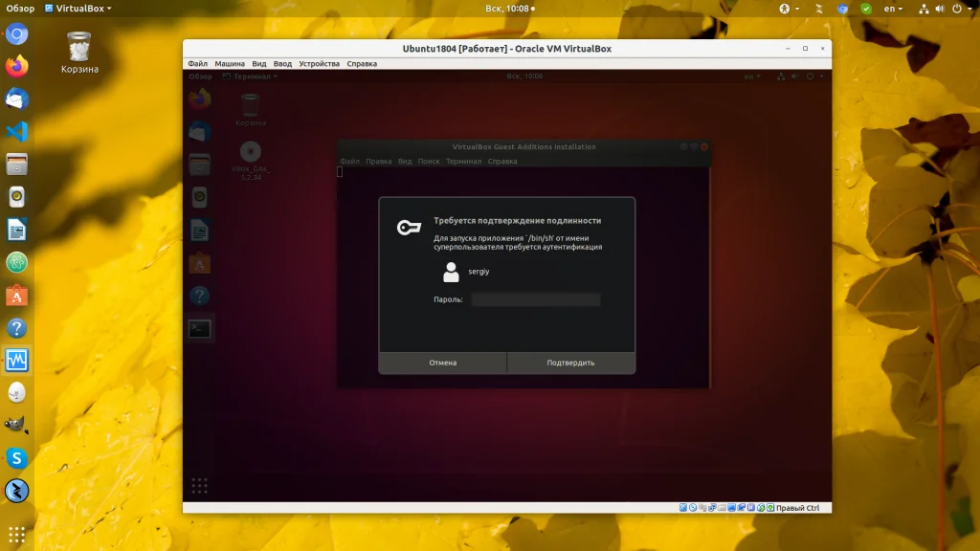Click the lightning-bolt tray indicator icon
The height and width of the screenshot is (551, 980).
[819, 8]
